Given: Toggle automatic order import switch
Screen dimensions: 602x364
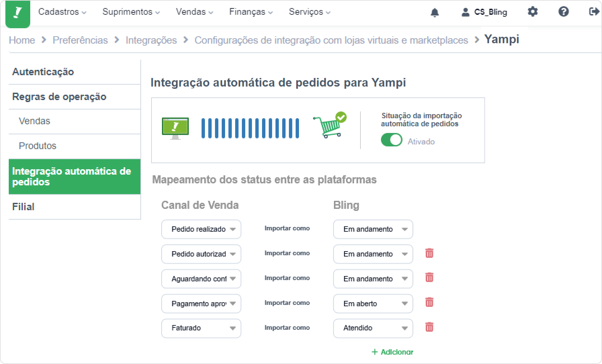Looking at the screenshot, I should pos(391,140).
